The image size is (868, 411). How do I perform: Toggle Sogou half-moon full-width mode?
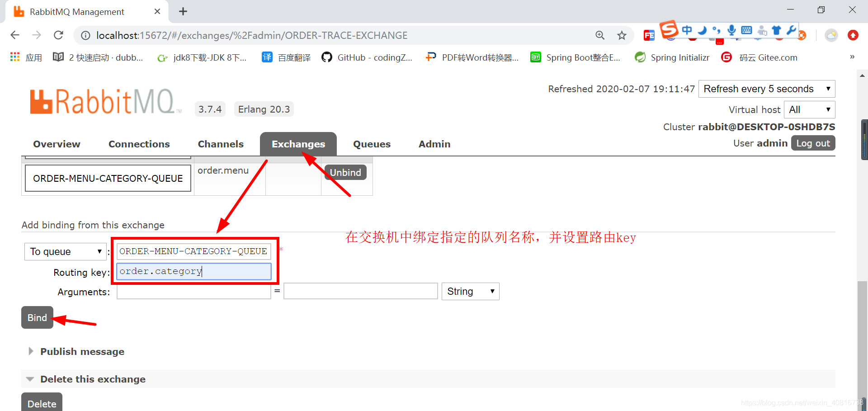[x=702, y=30]
